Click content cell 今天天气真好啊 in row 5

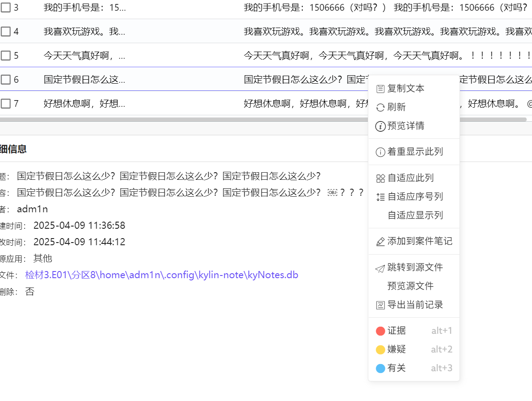pyautogui.click(x=387, y=55)
